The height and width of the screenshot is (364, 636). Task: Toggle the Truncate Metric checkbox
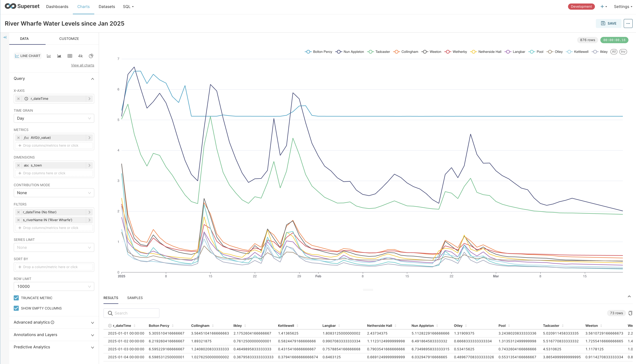[x=16, y=298]
